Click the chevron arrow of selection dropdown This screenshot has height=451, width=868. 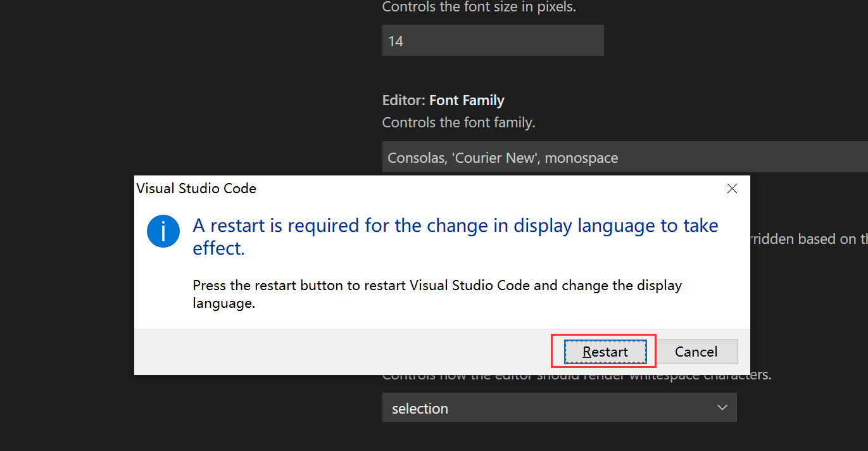(722, 407)
